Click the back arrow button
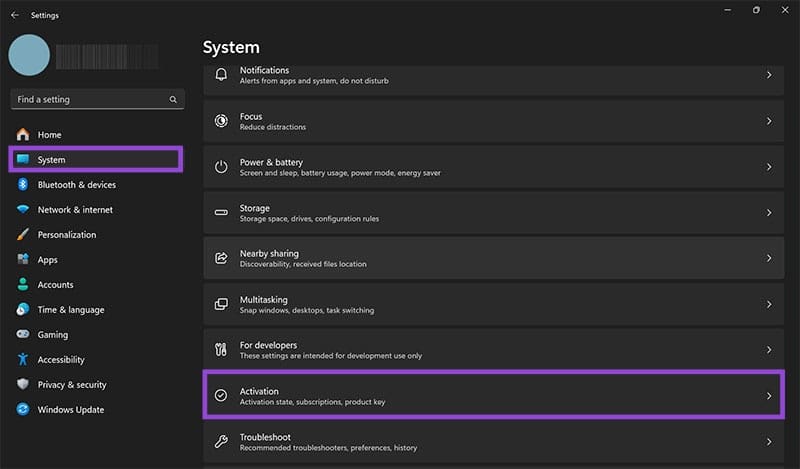Image resolution: width=800 pixels, height=469 pixels. tap(15, 15)
